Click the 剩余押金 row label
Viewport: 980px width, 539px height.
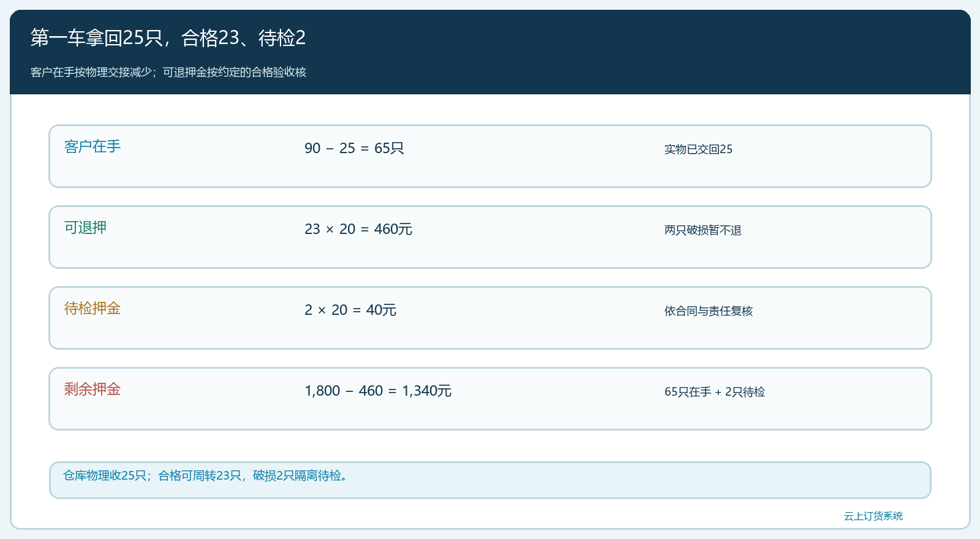tap(92, 389)
